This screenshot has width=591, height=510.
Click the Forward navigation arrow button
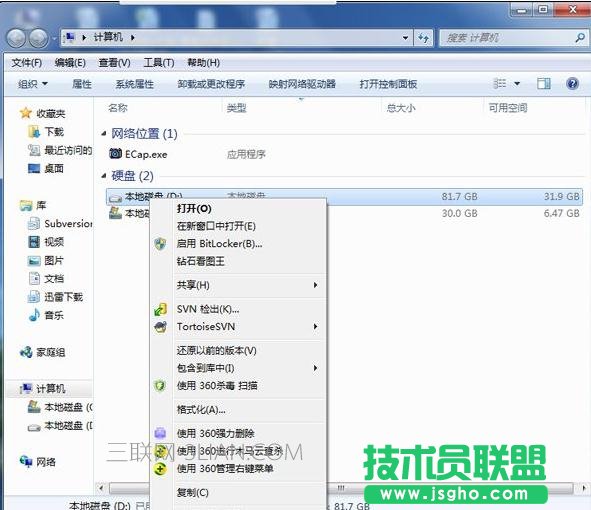pos(39,38)
